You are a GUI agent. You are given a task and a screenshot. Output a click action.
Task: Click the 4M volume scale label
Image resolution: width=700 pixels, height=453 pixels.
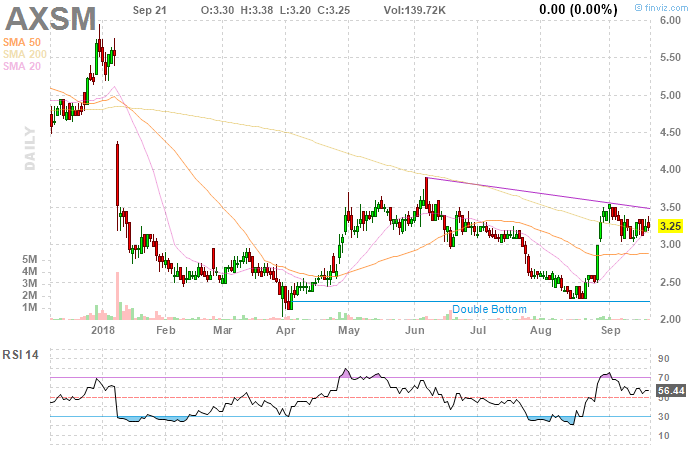pos(29,271)
